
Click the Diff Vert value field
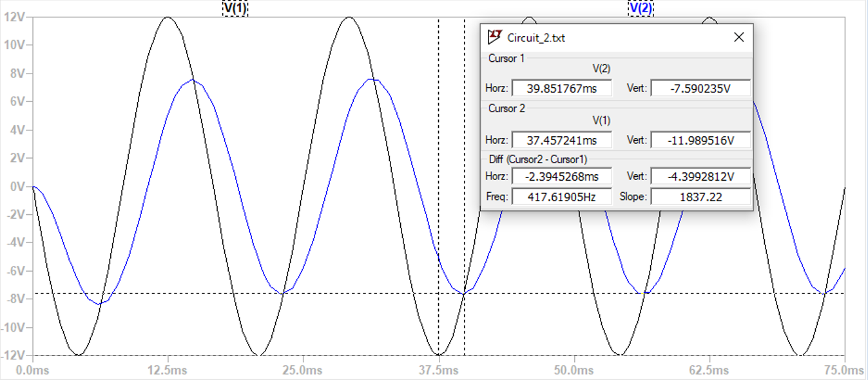[700, 176]
